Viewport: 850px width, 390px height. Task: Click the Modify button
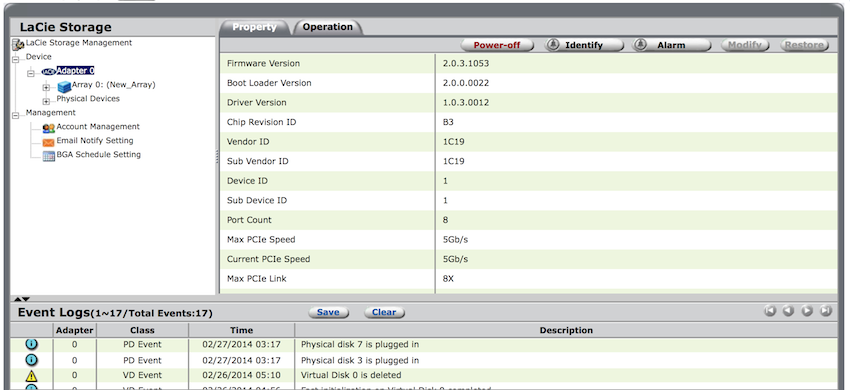coord(745,45)
